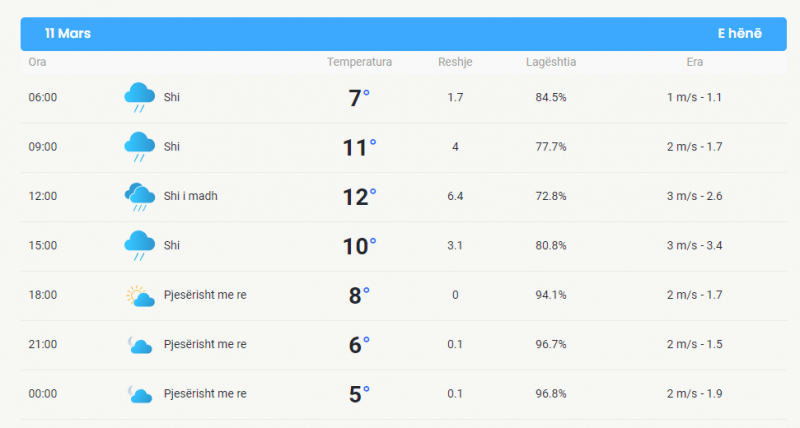The width and height of the screenshot is (800, 428).
Task: Click the Lagështia column header
Action: pyautogui.click(x=551, y=62)
